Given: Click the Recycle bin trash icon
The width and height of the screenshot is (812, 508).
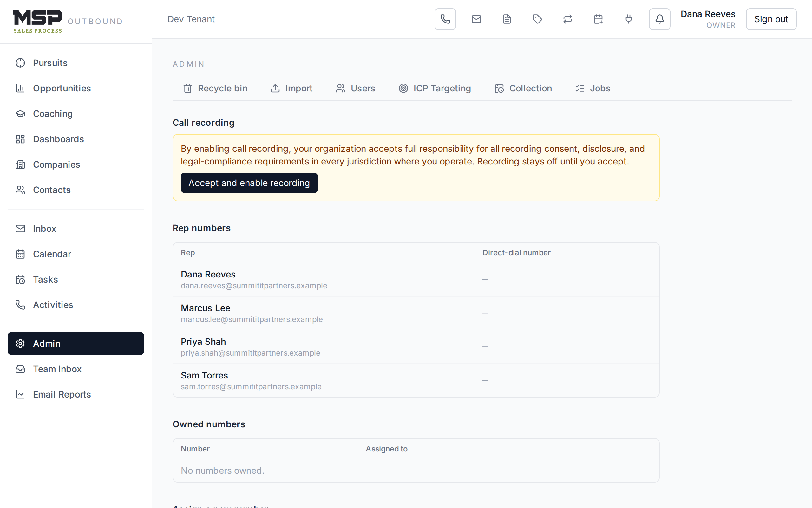Looking at the screenshot, I should pos(188,88).
